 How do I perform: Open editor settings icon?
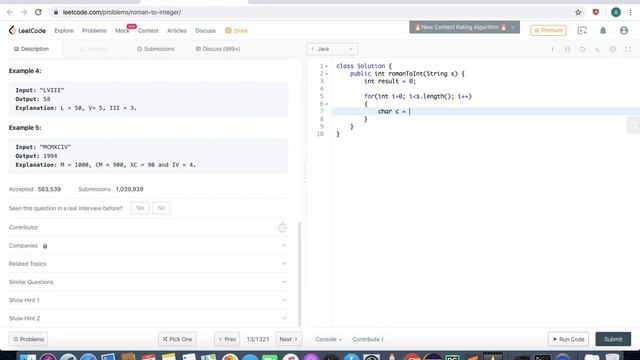click(x=613, y=49)
